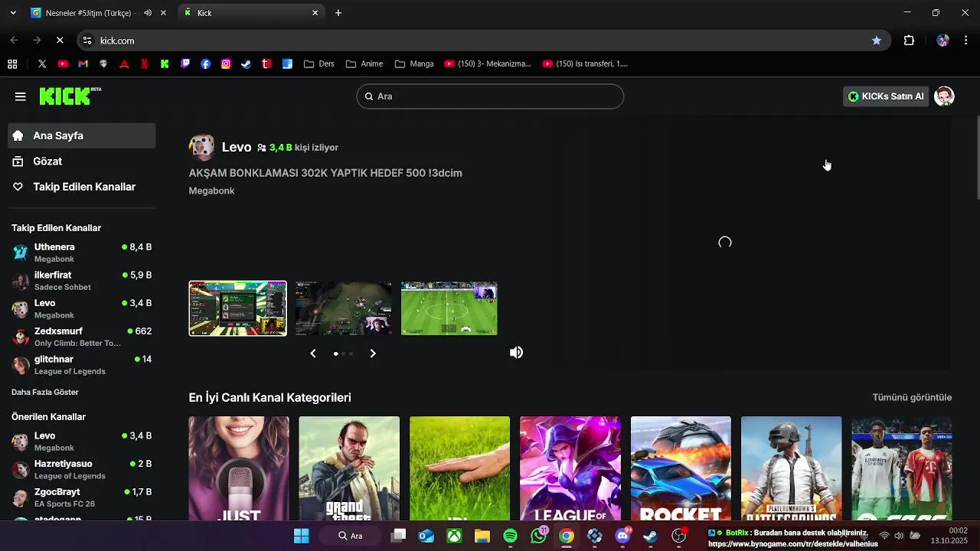The width and height of the screenshot is (980, 551).
Task: Open X bookmark
Action: pos(42,64)
